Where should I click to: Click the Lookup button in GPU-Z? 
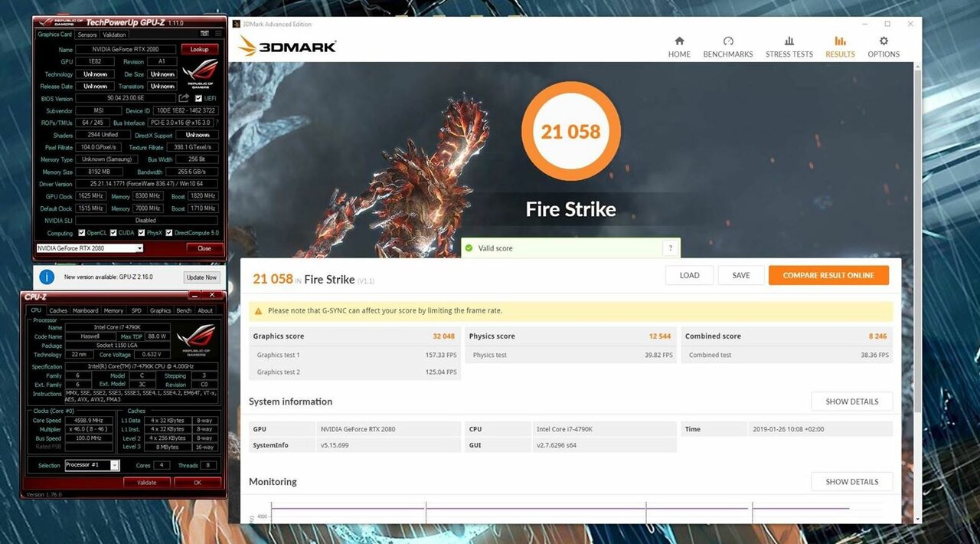199,49
